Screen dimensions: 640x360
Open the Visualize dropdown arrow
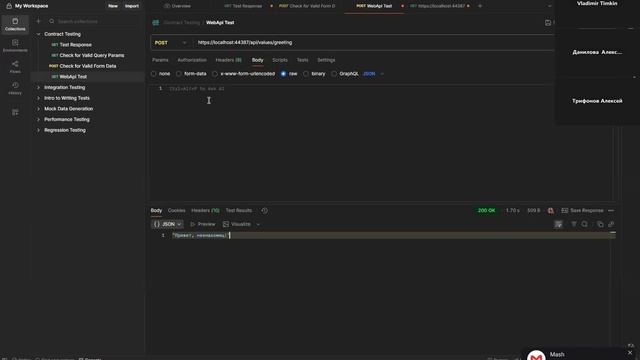pyautogui.click(x=258, y=224)
